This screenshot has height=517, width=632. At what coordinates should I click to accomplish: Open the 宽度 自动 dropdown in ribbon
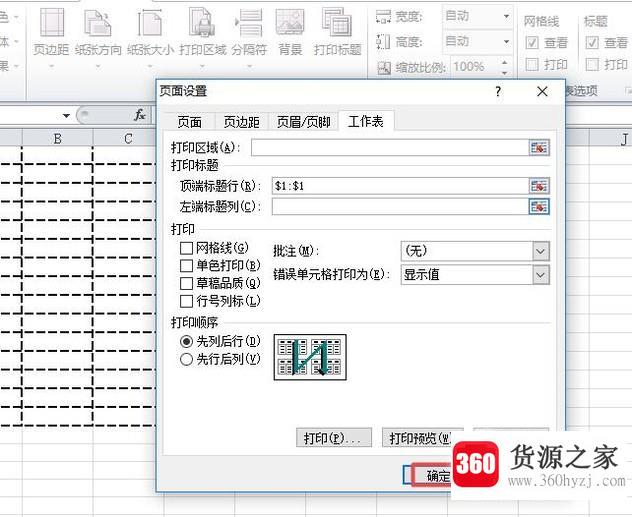(x=506, y=17)
